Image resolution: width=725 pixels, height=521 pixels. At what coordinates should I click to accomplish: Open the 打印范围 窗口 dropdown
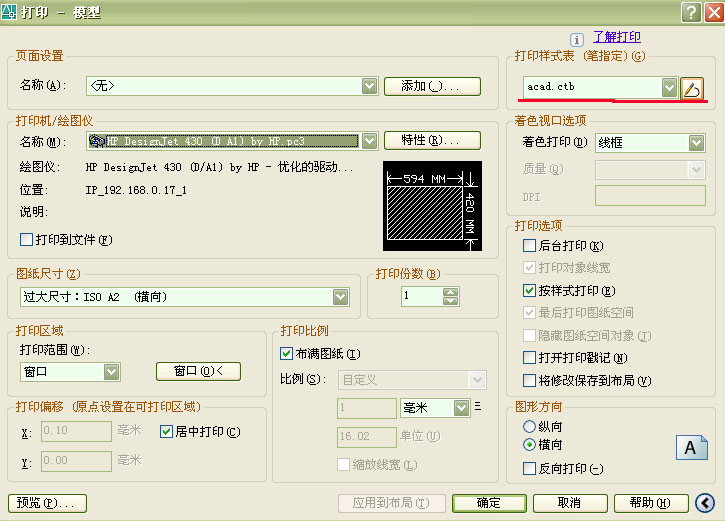(111, 372)
